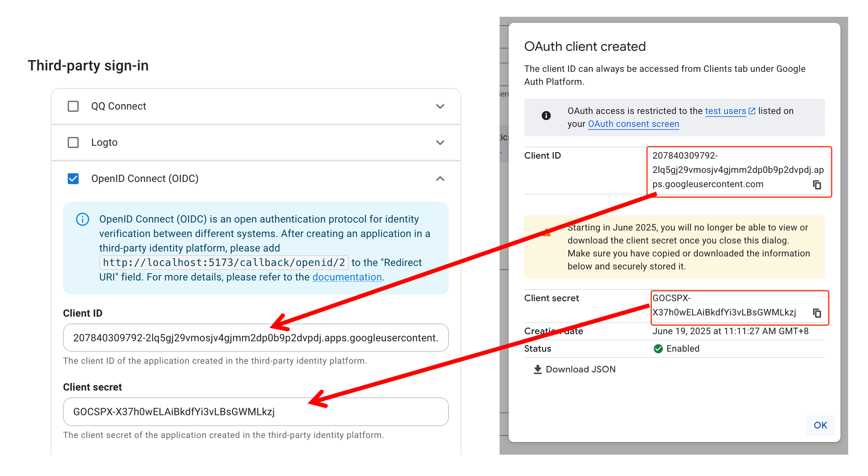Click the Download JSON icon

tap(538, 369)
